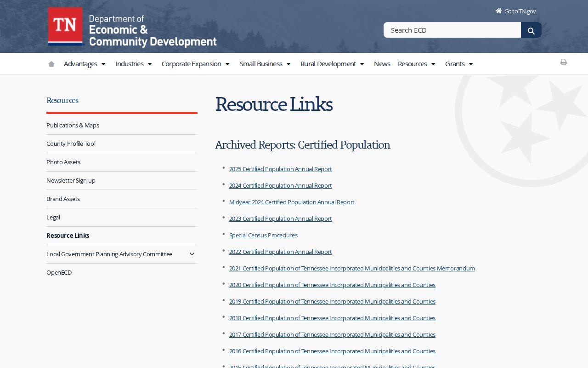Select Brand Assets in sidebar
The image size is (588, 368).
63,199
